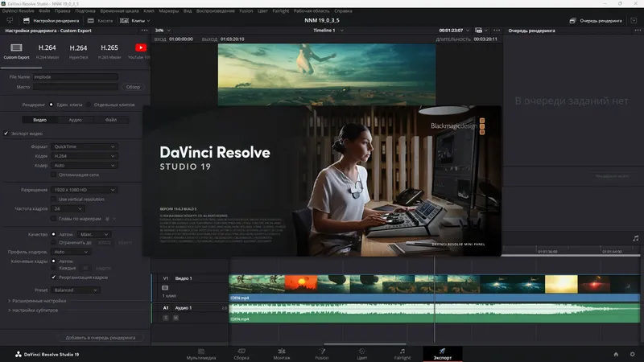Open the Fusion page icon
This screenshot has width=644, height=362.
(x=322, y=352)
